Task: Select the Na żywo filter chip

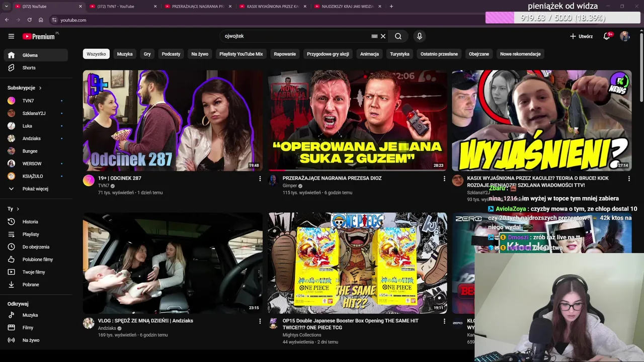Action: [x=200, y=54]
